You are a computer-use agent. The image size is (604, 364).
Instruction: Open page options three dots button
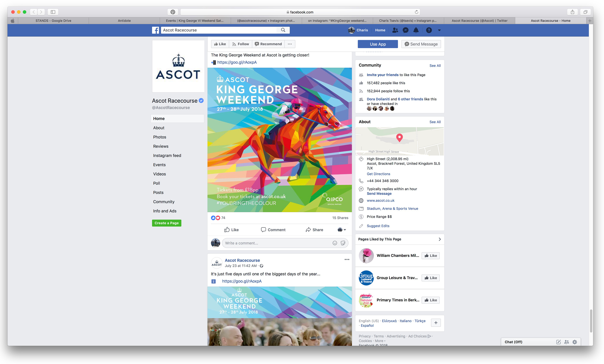coord(290,44)
